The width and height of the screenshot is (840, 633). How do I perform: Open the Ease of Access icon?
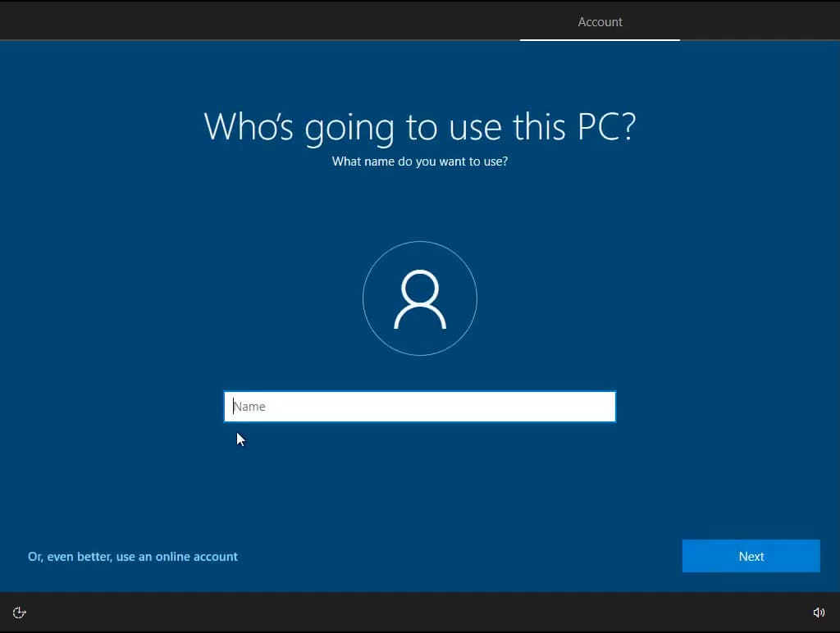(20, 613)
